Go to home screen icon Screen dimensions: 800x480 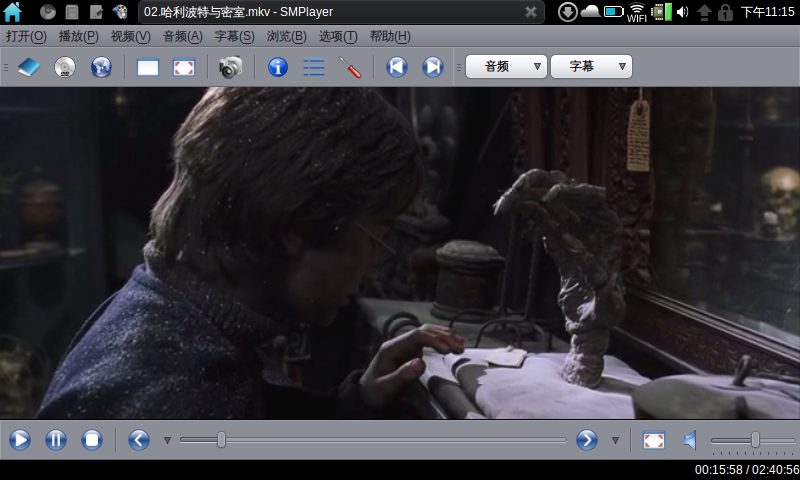(12, 12)
